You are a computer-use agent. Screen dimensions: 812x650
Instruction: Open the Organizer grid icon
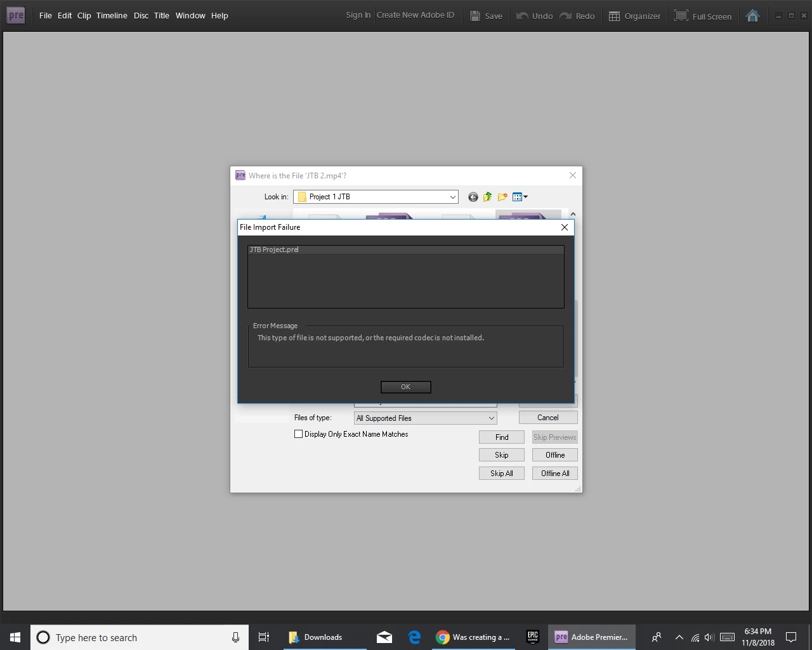tap(614, 16)
